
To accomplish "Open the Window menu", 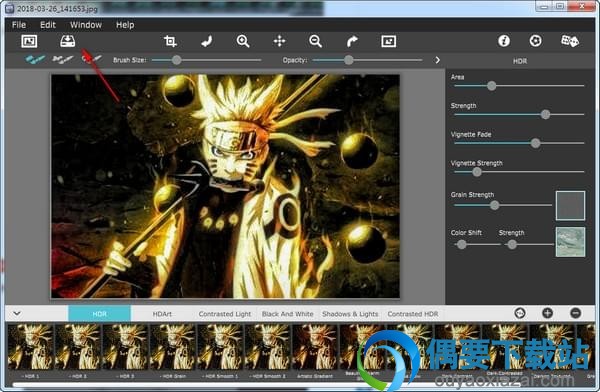I will pyautogui.click(x=86, y=25).
